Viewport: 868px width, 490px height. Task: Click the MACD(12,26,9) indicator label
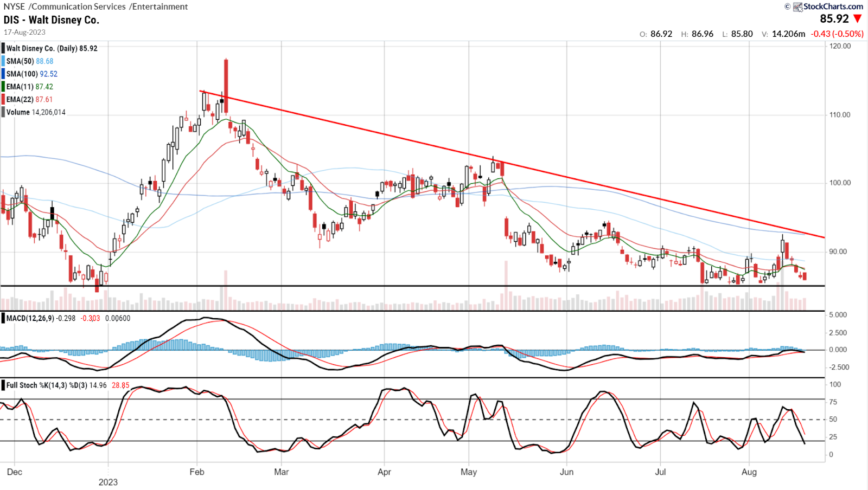[x=30, y=318]
